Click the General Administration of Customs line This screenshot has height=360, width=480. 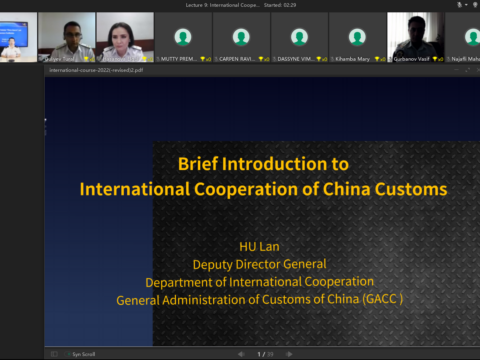coord(259,300)
